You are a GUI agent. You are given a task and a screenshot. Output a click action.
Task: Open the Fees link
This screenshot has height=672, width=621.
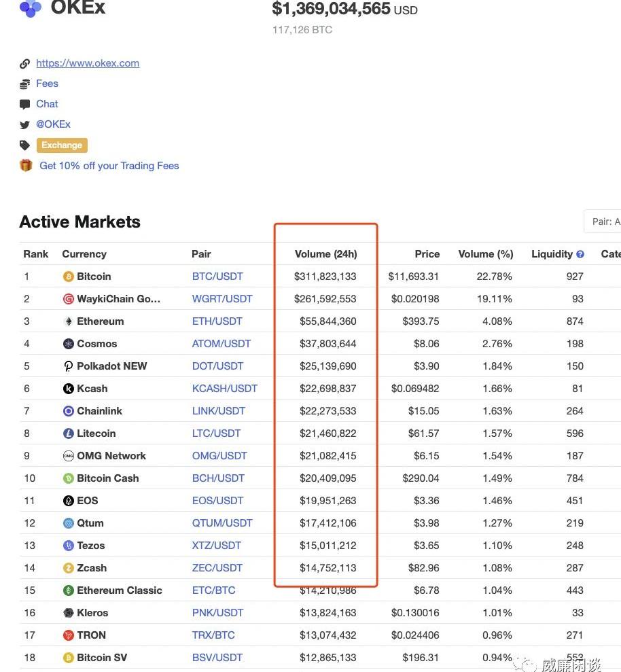click(x=47, y=84)
